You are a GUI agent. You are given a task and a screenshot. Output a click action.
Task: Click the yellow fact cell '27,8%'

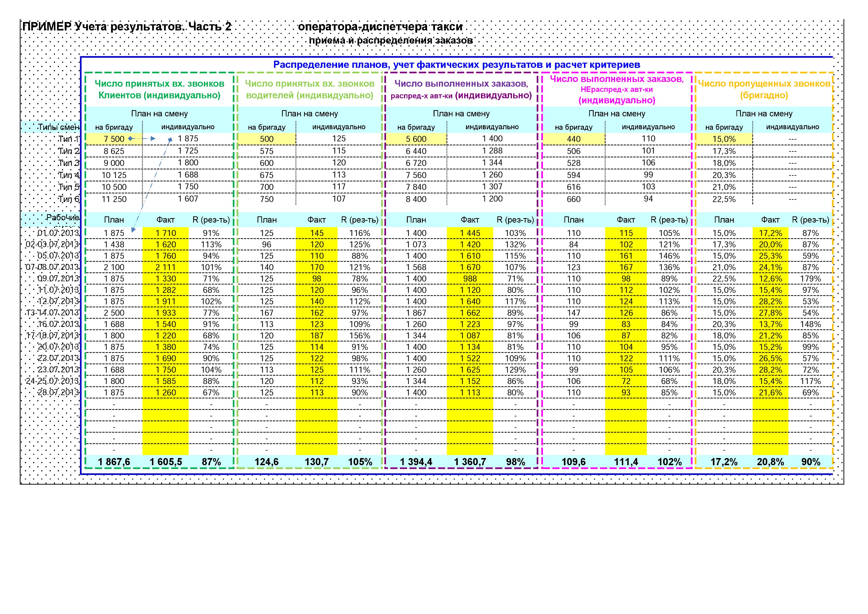pyautogui.click(x=771, y=313)
